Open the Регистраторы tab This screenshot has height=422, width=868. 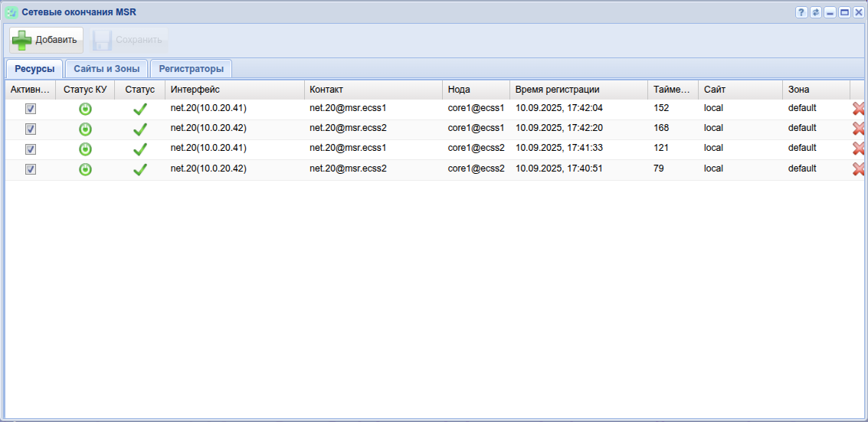(191, 69)
